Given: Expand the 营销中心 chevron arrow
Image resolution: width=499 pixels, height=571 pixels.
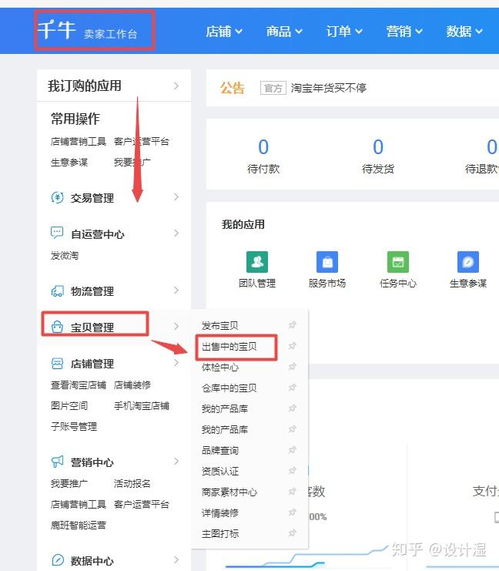Looking at the screenshot, I should coord(176,461).
